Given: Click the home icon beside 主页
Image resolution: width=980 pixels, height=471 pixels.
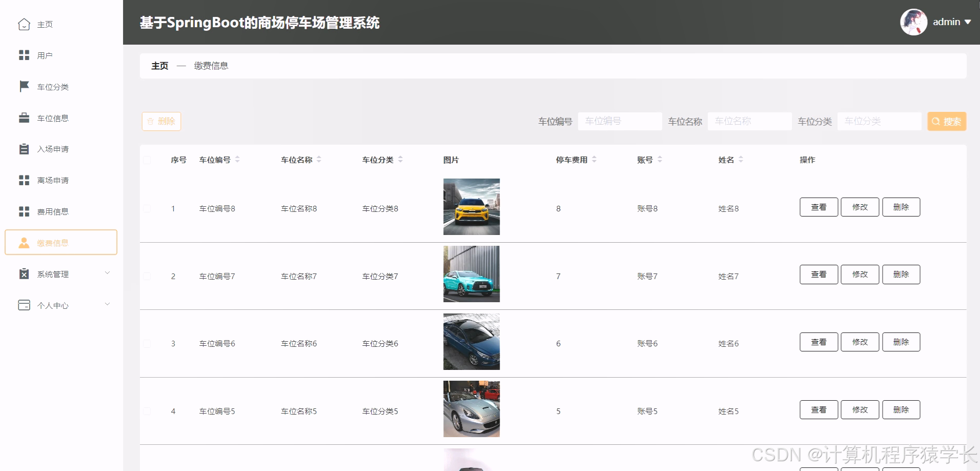Looking at the screenshot, I should (x=24, y=24).
